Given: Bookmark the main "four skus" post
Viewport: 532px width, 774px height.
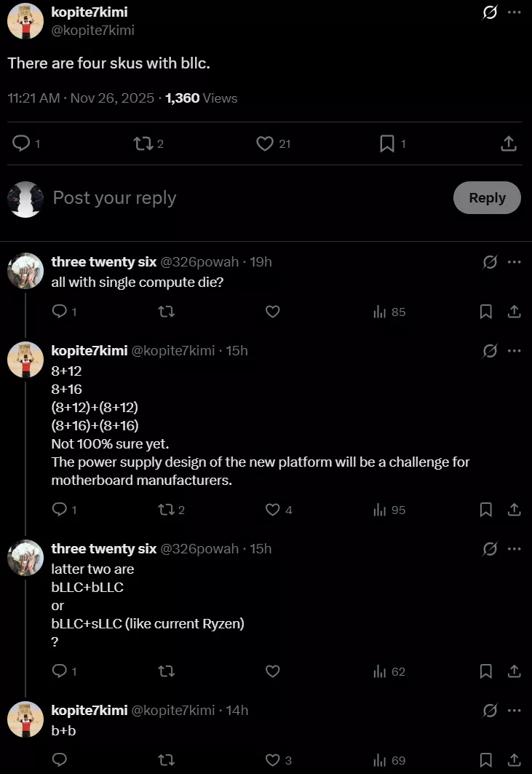Looking at the screenshot, I should pos(387,143).
